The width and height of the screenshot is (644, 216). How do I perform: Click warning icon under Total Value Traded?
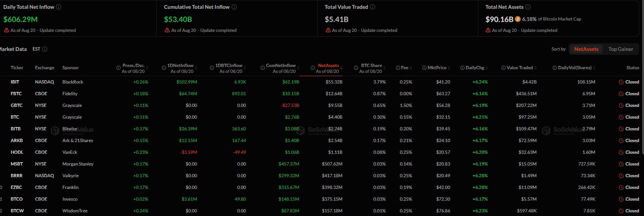click(328, 30)
